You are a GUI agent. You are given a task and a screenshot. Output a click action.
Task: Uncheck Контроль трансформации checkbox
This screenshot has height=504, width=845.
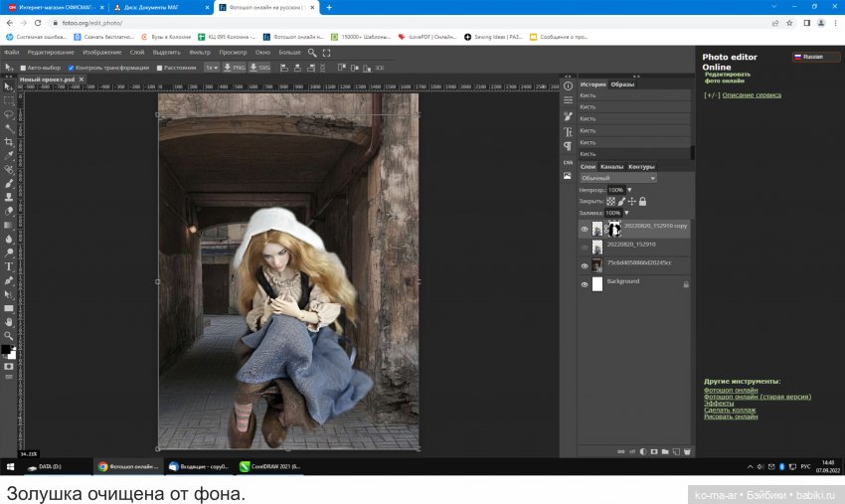click(x=71, y=68)
